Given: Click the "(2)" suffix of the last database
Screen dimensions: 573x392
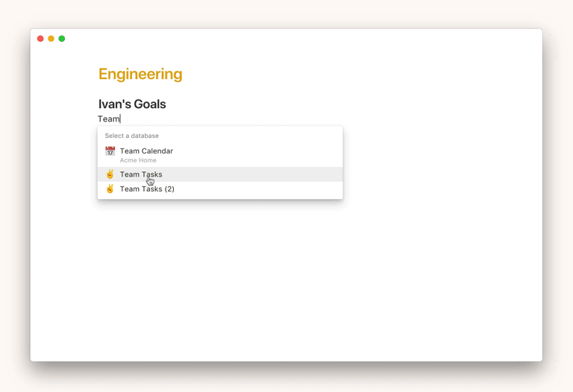Looking at the screenshot, I should [x=169, y=189].
